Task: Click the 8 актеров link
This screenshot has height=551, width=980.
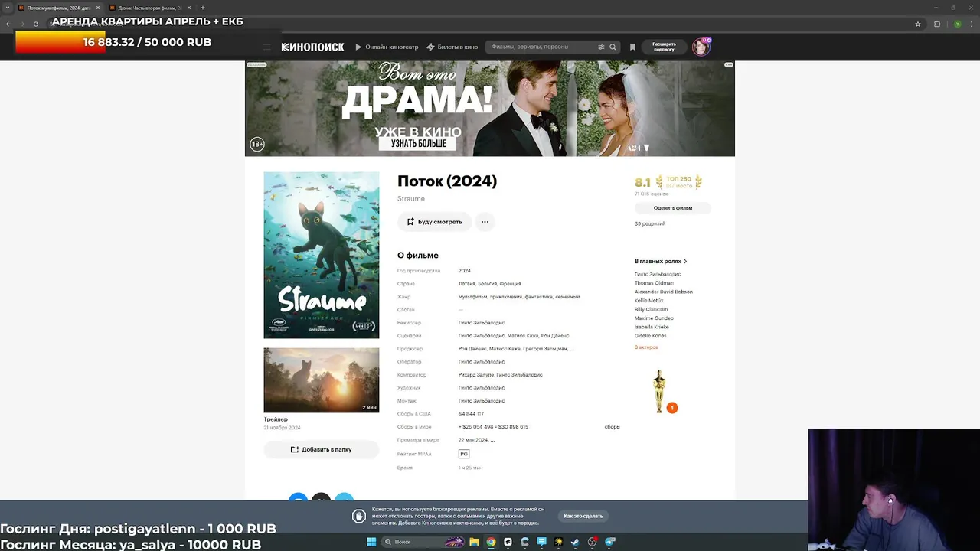Action: (646, 347)
